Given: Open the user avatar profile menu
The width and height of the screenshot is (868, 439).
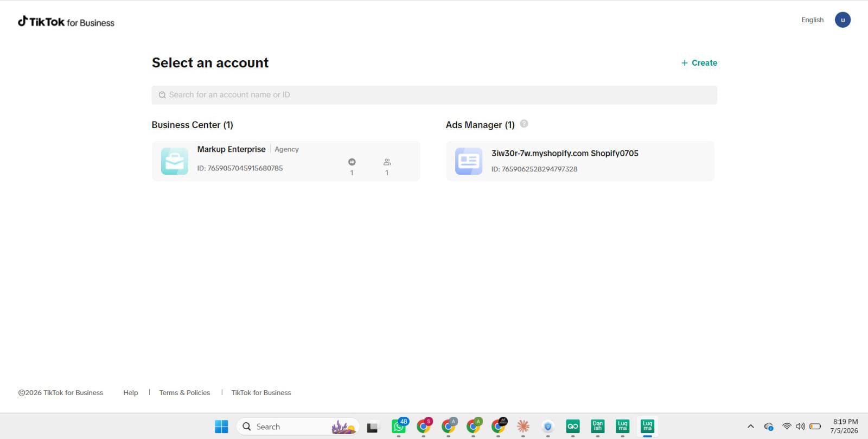Looking at the screenshot, I should (843, 20).
